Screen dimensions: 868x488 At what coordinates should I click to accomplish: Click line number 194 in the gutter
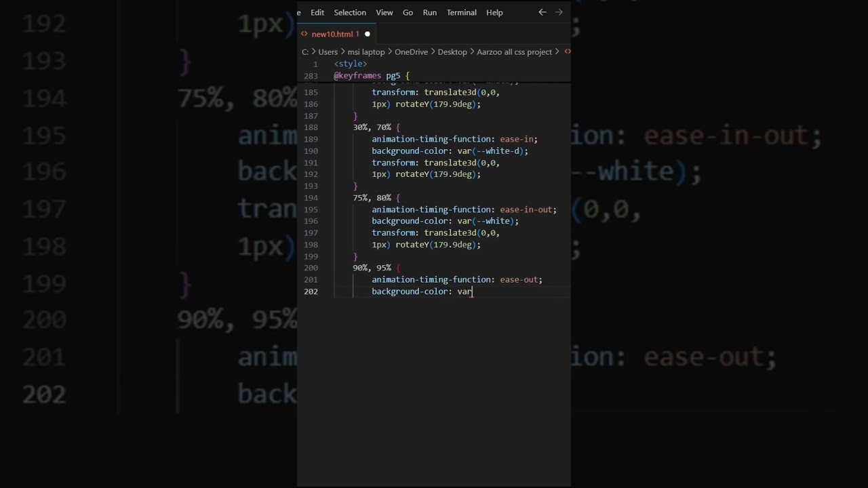(311, 198)
